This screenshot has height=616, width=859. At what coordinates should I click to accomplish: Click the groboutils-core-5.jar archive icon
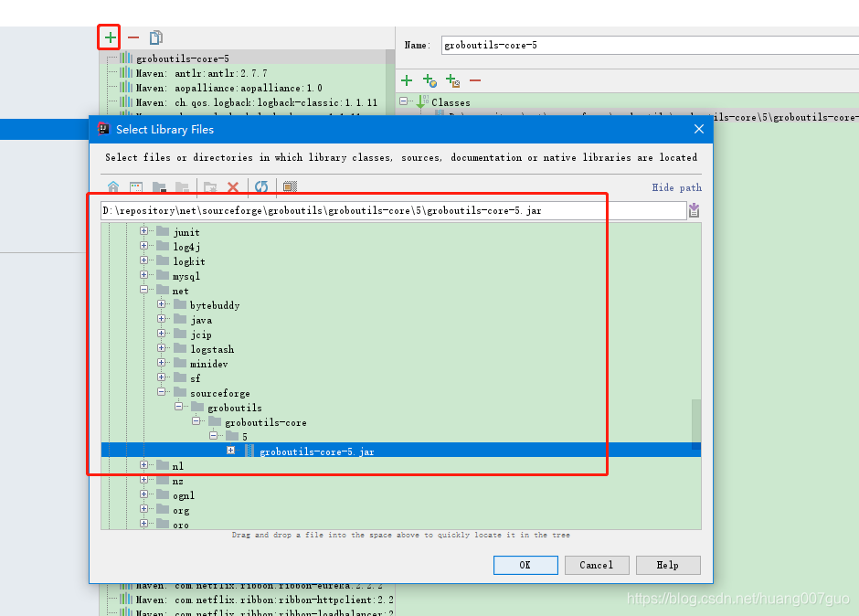pyautogui.click(x=249, y=451)
